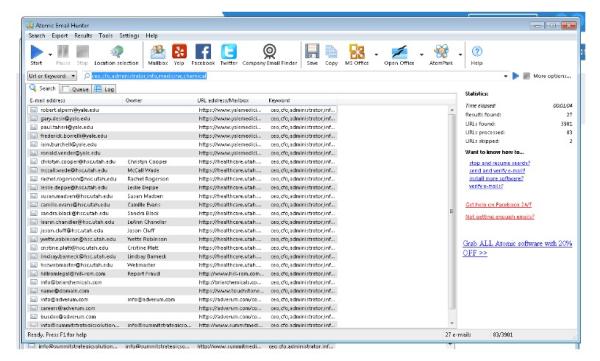Image resolution: width=600 pixels, height=361 pixels.
Task: Switch to the Queue tab
Action: pyautogui.click(x=76, y=89)
